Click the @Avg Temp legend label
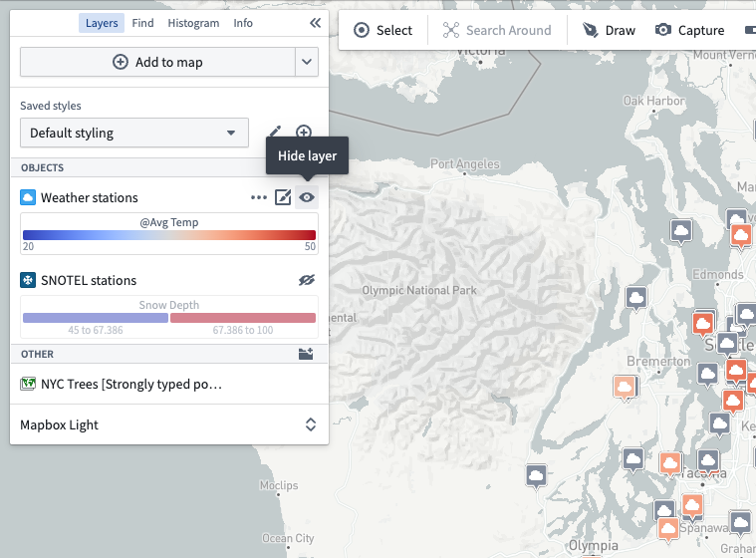Image resolution: width=756 pixels, height=558 pixels. pos(169,222)
